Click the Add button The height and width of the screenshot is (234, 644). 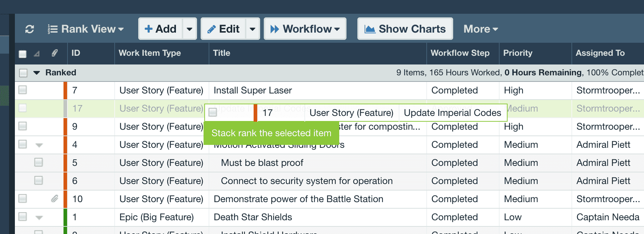(x=160, y=29)
